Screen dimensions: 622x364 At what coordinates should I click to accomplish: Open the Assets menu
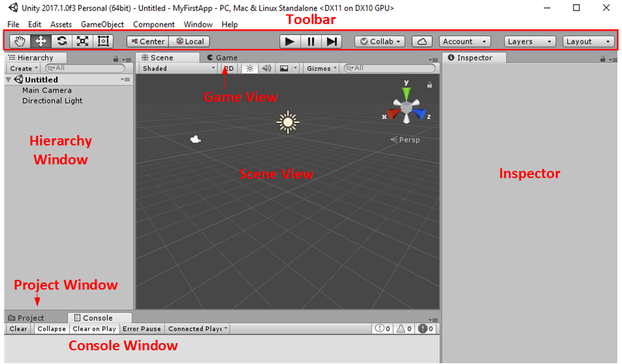coord(61,24)
